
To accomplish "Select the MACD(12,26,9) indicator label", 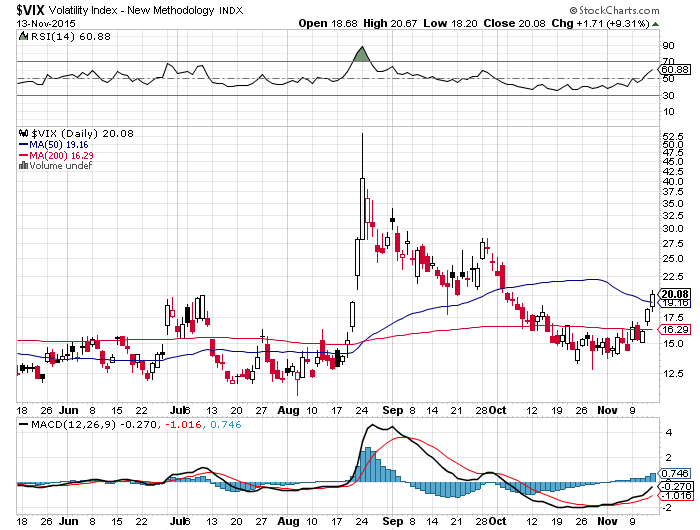I will [x=58, y=423].
